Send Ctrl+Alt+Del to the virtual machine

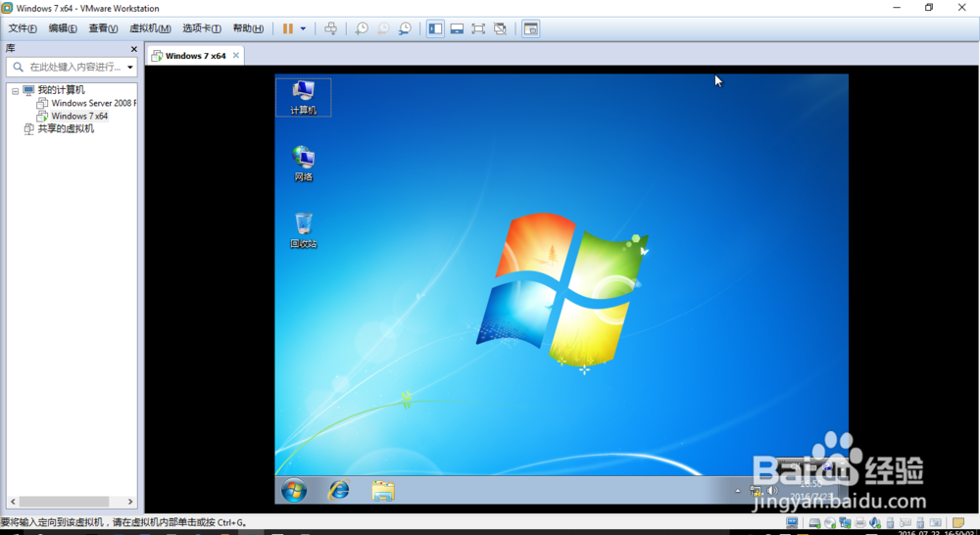coord(330,28)
